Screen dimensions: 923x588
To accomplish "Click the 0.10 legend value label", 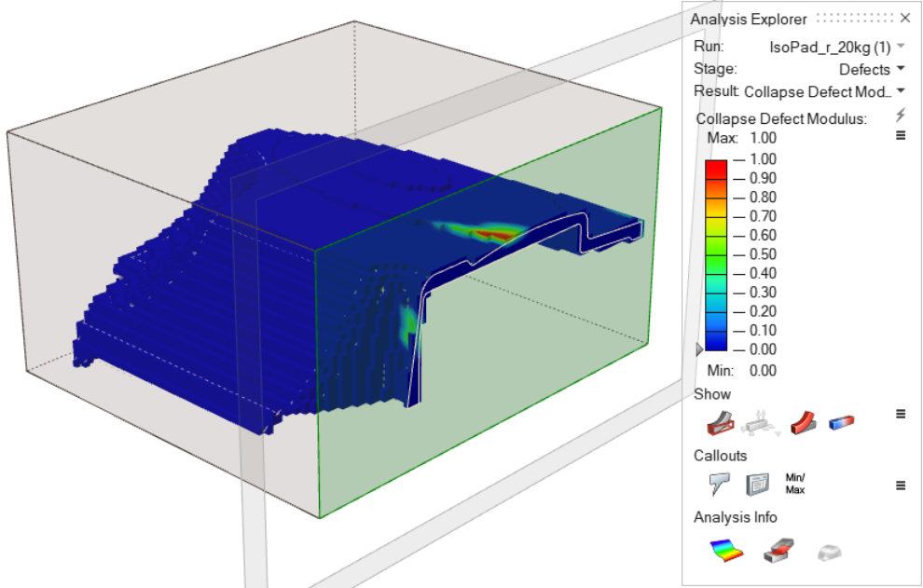I will point(763,330).
